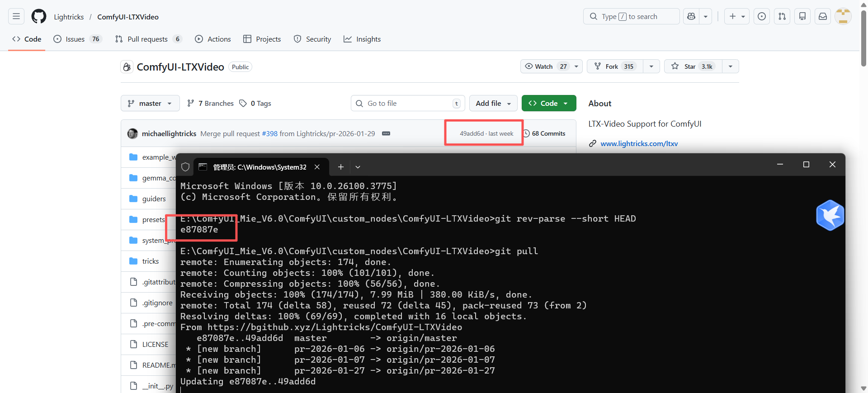Click the repository icon beside the ComfyUI-LTXVideo title

click(x=127, y=67)
